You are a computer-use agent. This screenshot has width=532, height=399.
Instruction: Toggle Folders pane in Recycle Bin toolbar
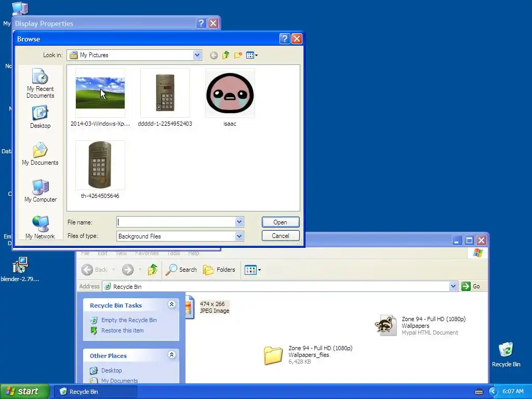click(x=219, y=270)
